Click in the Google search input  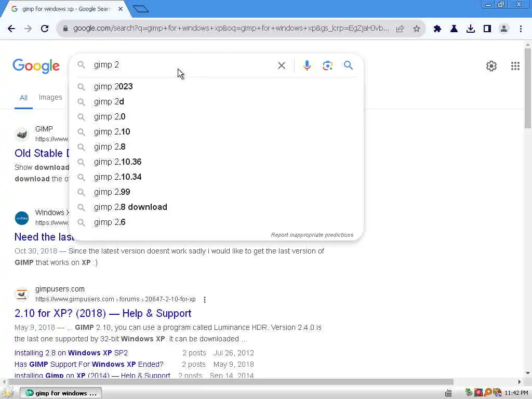183,65
